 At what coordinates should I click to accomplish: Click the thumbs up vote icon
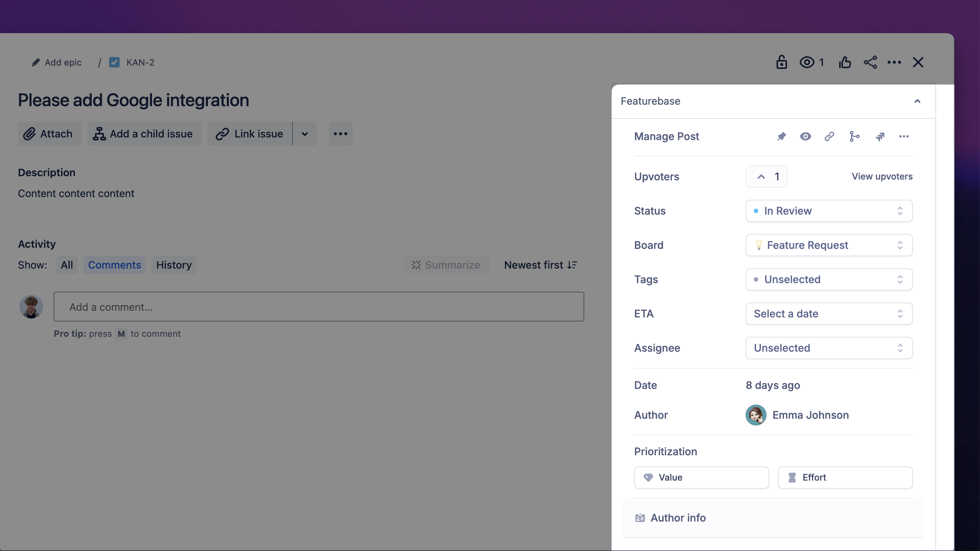[845, 62]
